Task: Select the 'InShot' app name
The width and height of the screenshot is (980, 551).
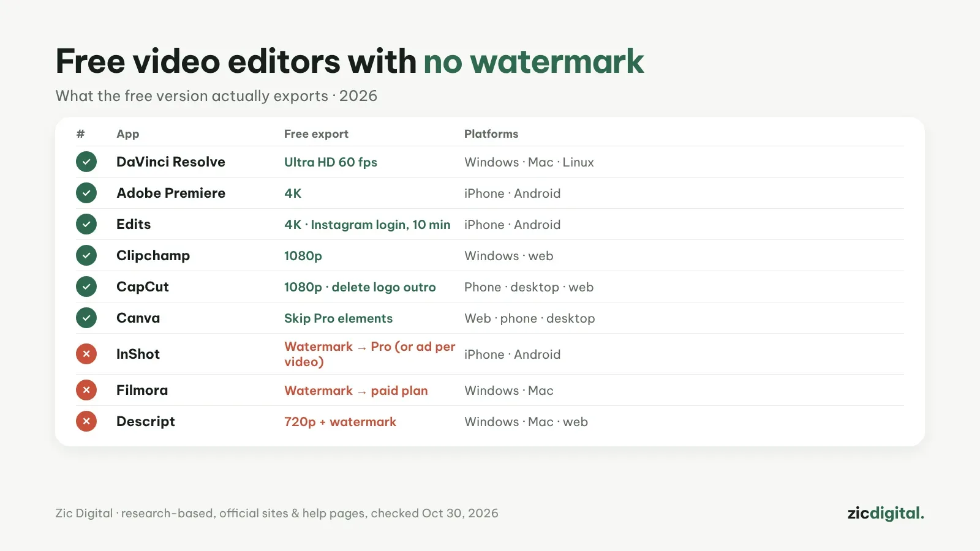Action: click(x=138, y=354)
